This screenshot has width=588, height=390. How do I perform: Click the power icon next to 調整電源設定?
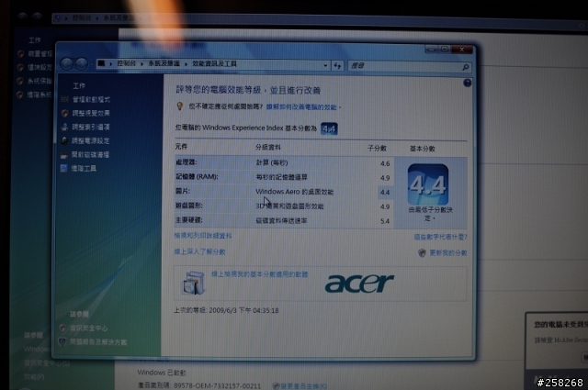[x=65, y=141]
